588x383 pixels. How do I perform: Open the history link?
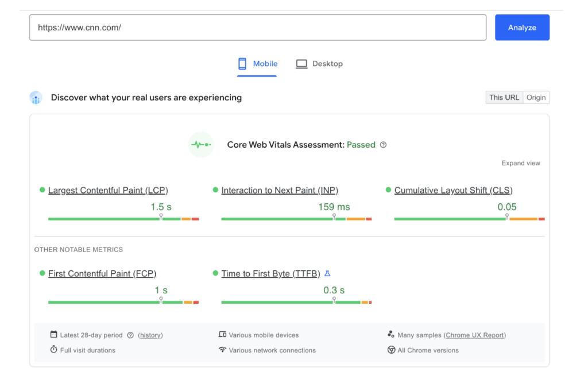(x=150, y=335)
